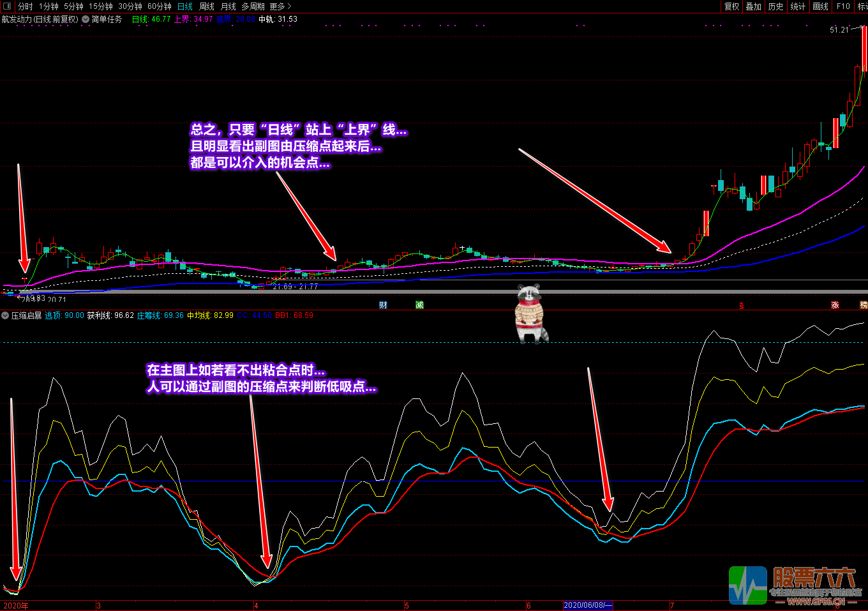Toggle 叠加 overlay mode

[753, 6]
